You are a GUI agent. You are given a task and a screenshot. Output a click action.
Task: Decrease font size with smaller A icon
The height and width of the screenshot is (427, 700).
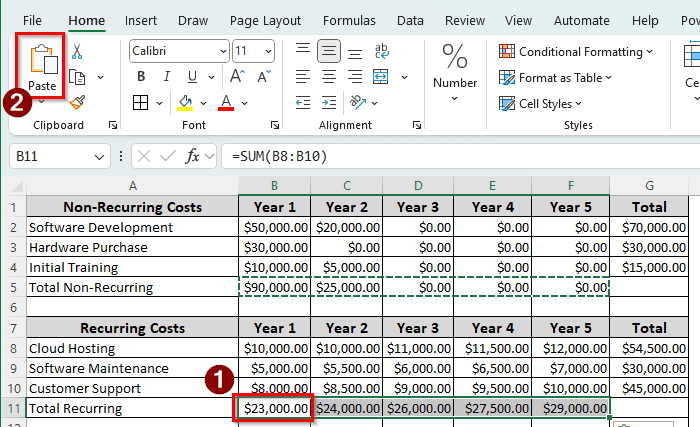tap(264, 77)
